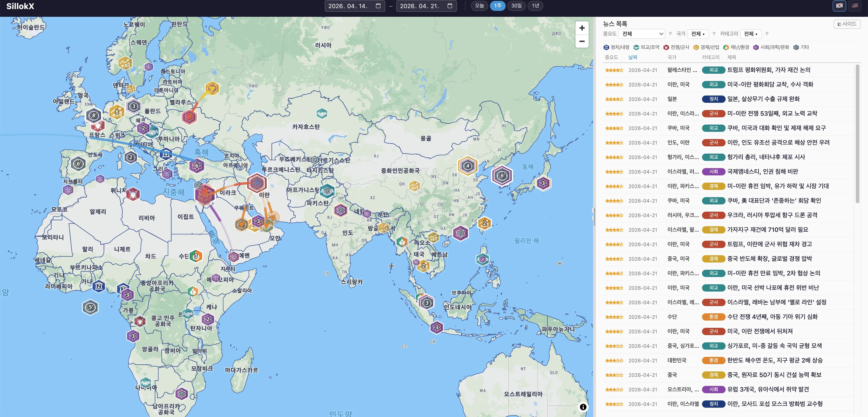The image size is (868, 417).
Task: Select the purple cluster marker 3 in Indonesia
Action: click(x=437, y=327)
